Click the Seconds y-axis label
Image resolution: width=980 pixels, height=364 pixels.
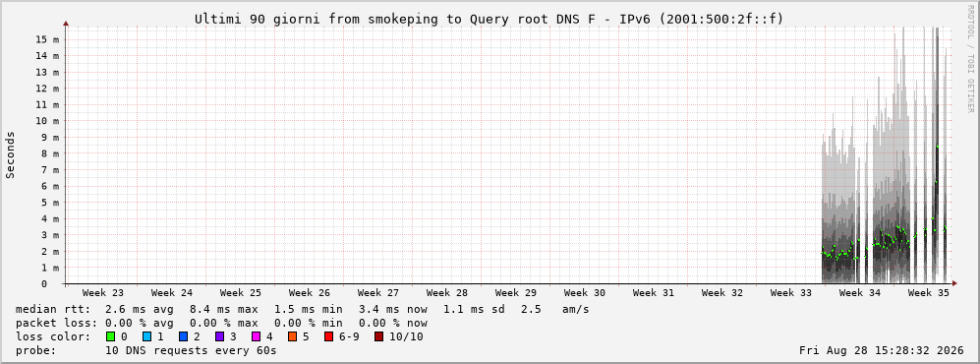[11, 154]
